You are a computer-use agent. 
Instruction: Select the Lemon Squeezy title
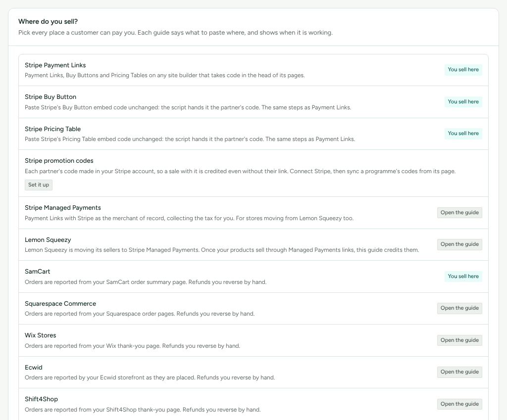tap(48, 240)
